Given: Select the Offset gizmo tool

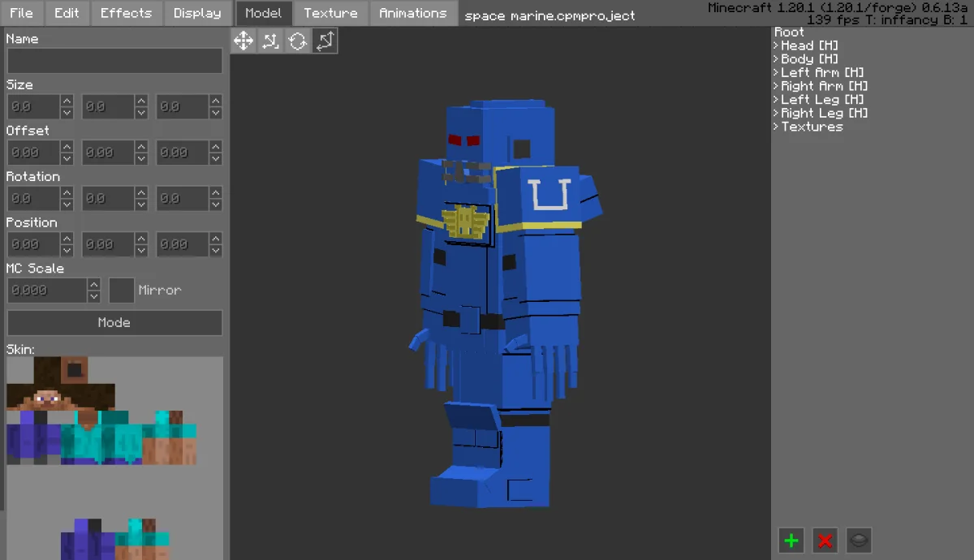Looking at the screenshot, I should pos(270,41).
